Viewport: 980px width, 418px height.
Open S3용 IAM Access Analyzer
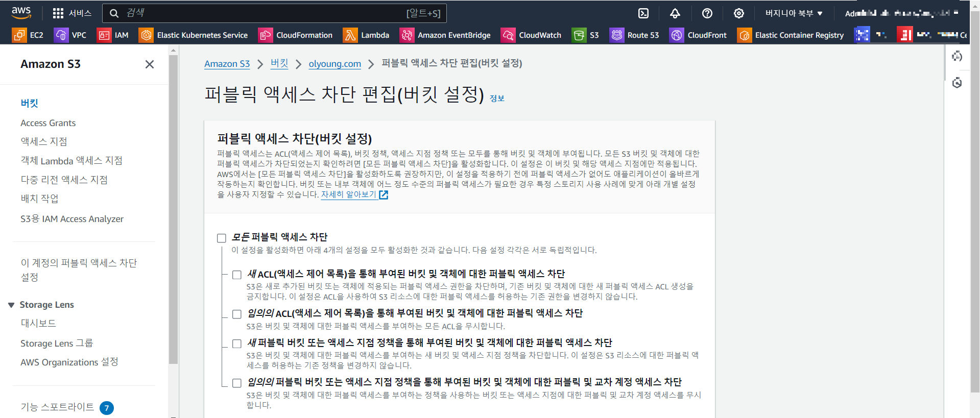[x=72, y=219]
